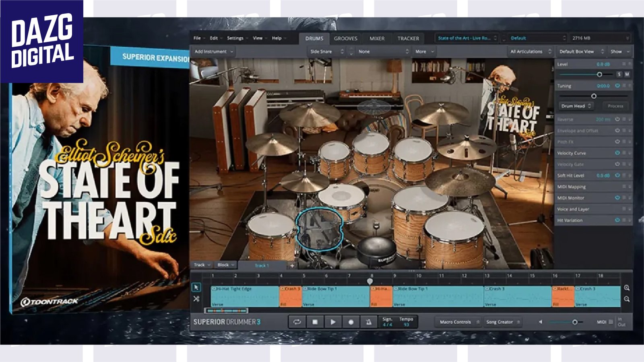Click the MIDI in/out indicator icon
The image size is (644, 362).
coord(611,322)
